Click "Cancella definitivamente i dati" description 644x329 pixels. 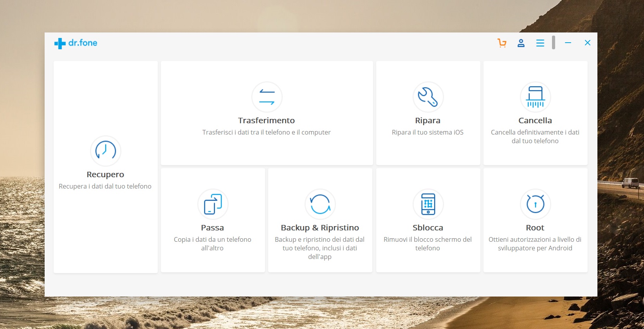click(535, 137)
